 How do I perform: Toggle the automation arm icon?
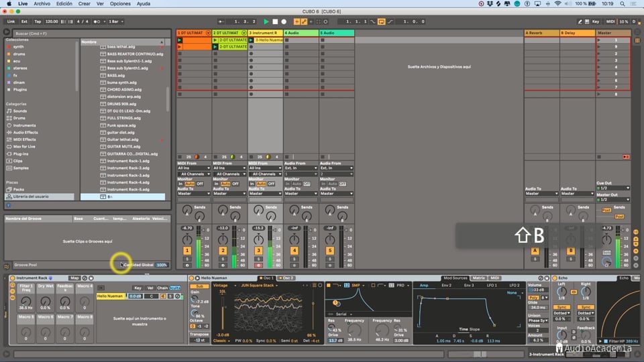coord(304,21)
